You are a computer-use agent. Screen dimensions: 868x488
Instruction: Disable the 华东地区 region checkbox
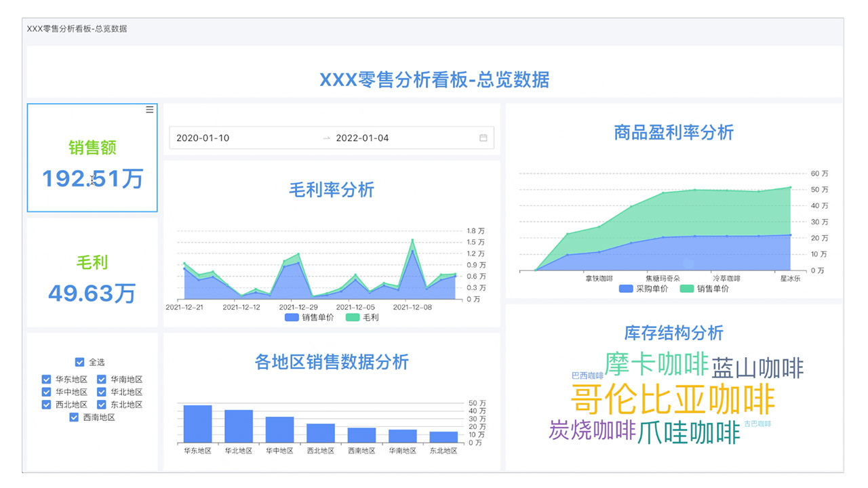[x=45, y=380]
